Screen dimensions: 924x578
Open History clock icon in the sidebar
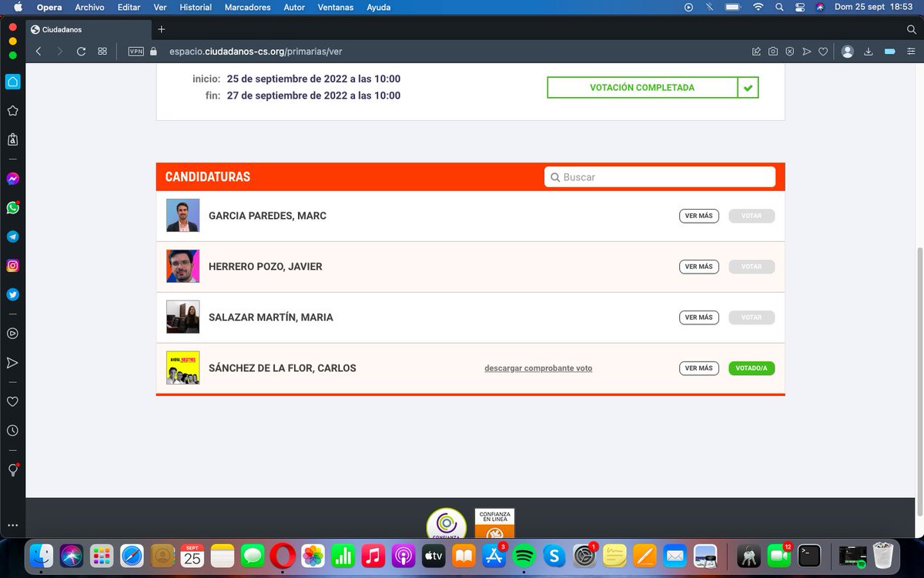point(12,431)
